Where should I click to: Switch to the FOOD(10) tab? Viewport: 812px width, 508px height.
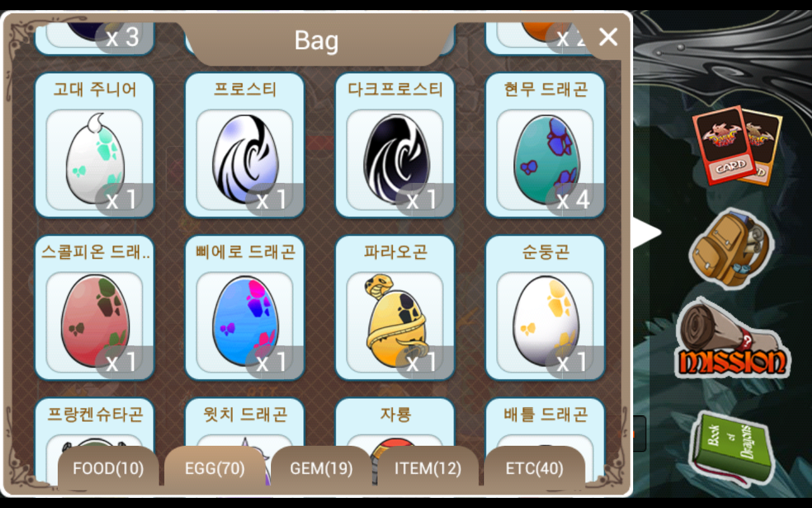108,469
